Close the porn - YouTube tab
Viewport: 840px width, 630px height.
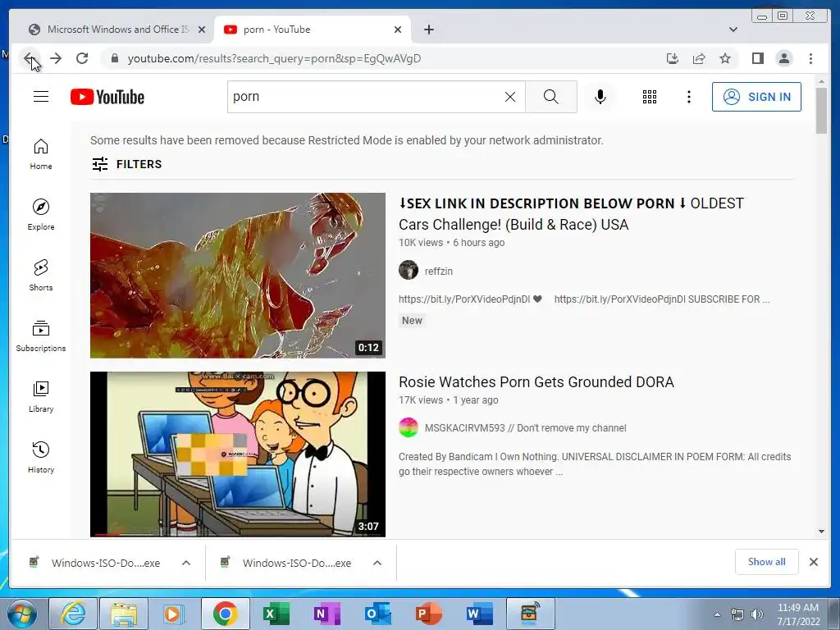[x=398, y=30]
